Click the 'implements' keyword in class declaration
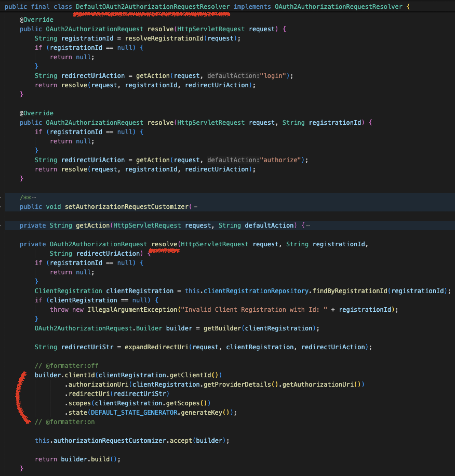Image resolution: width=455 pixels, height=476 pixels. tap(252, 7)
